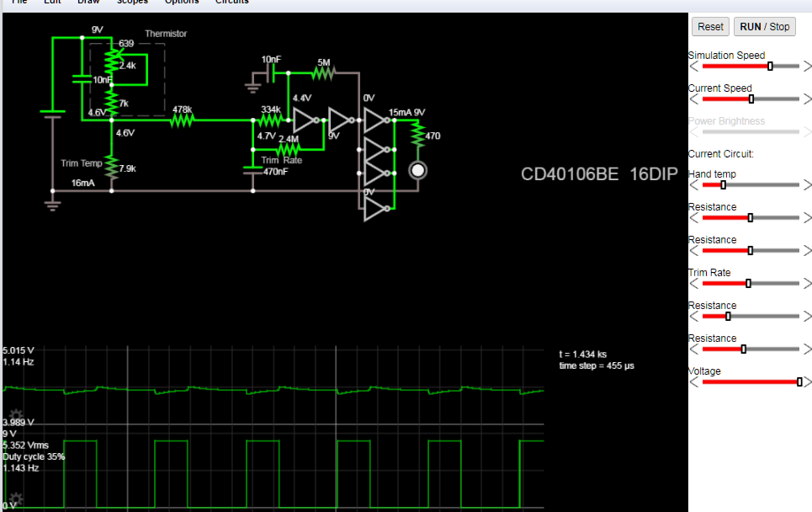
Task: Click left arrow of Voltage slider
Action: 694,382
